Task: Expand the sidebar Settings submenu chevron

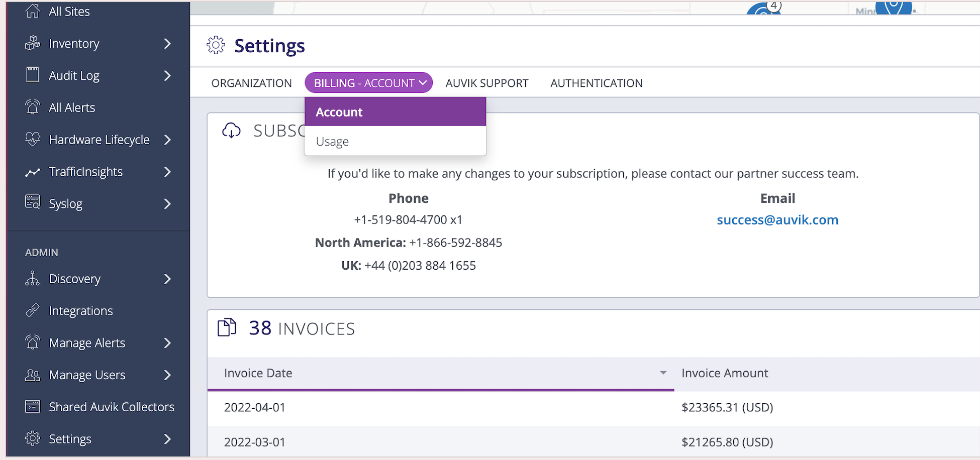Action: coord(167,439)
